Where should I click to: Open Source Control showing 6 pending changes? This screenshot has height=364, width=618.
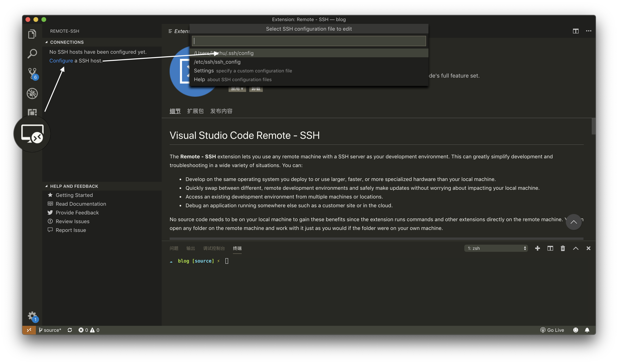coord(32,73)
